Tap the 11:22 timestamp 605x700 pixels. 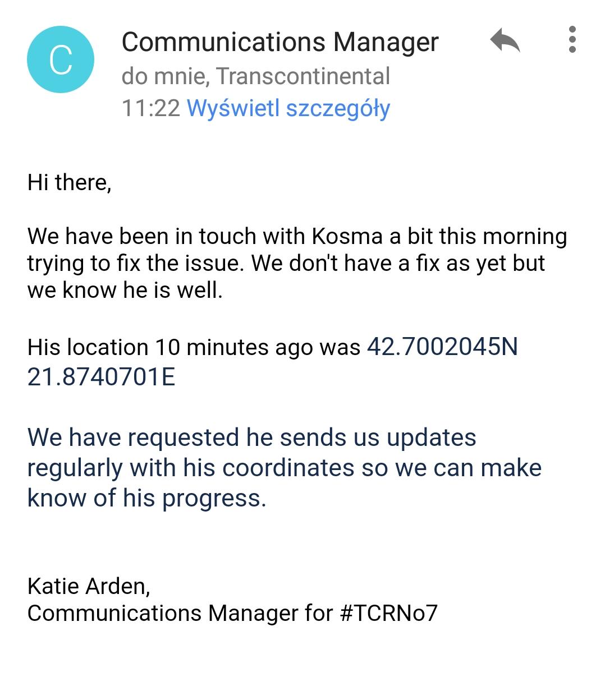point(150,108)
